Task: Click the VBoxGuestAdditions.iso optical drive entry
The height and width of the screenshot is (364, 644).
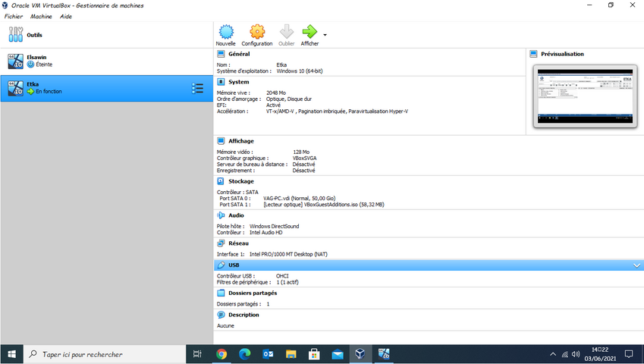Action: tap(324, 204)
